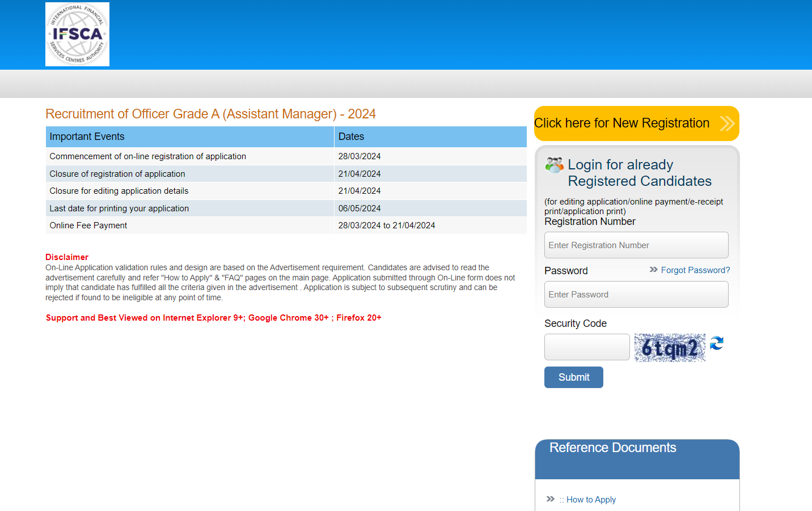The height and width of the screenshot is (511, 812).
Task: Click the chevron next to How to Apply
Action: pos(549,499)
